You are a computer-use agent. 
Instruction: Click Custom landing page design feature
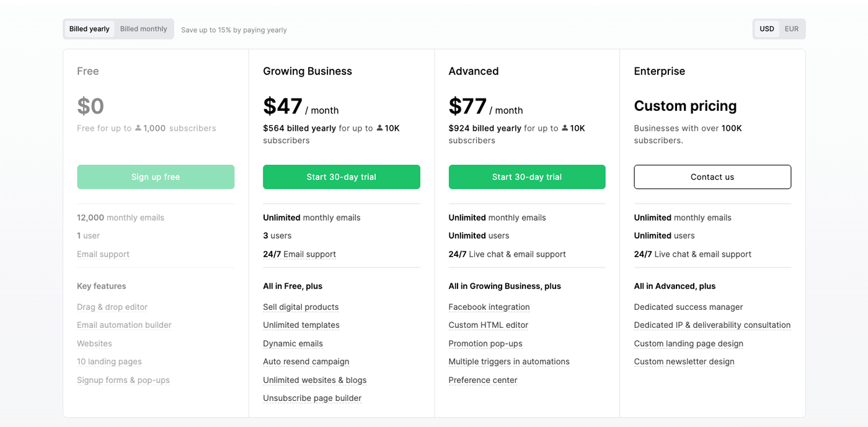(x=689, y=343)
